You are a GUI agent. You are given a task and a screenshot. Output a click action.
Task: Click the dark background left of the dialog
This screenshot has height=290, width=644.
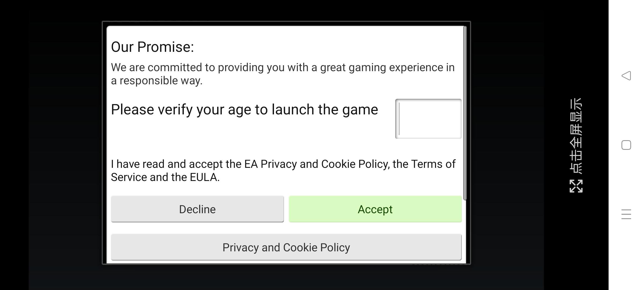(64, 145)
